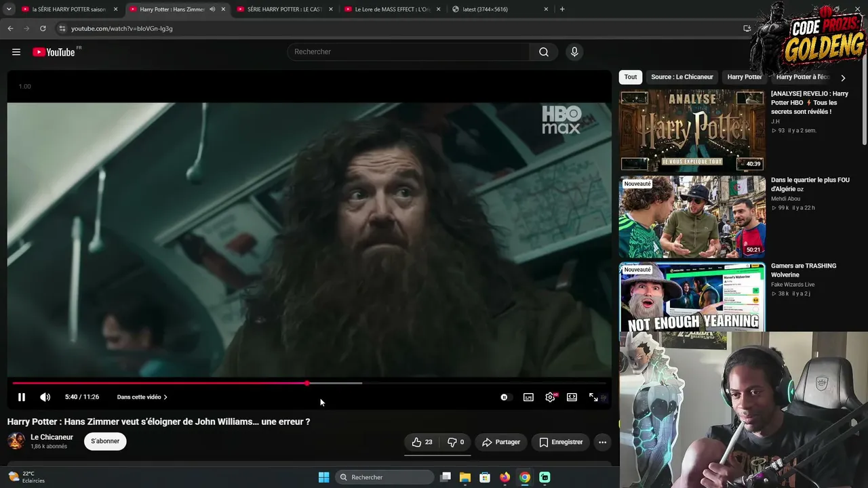Enable subtitles with the captions icon

coord(528,397)
